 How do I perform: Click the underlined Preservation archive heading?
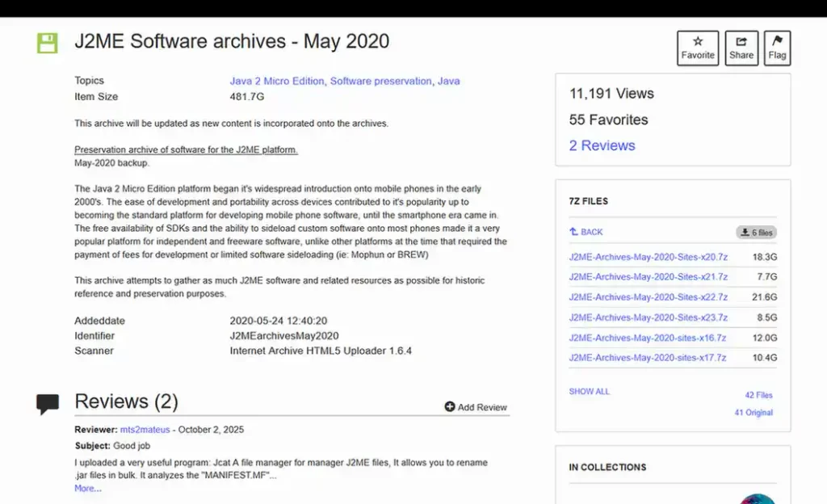pos(187,149)
